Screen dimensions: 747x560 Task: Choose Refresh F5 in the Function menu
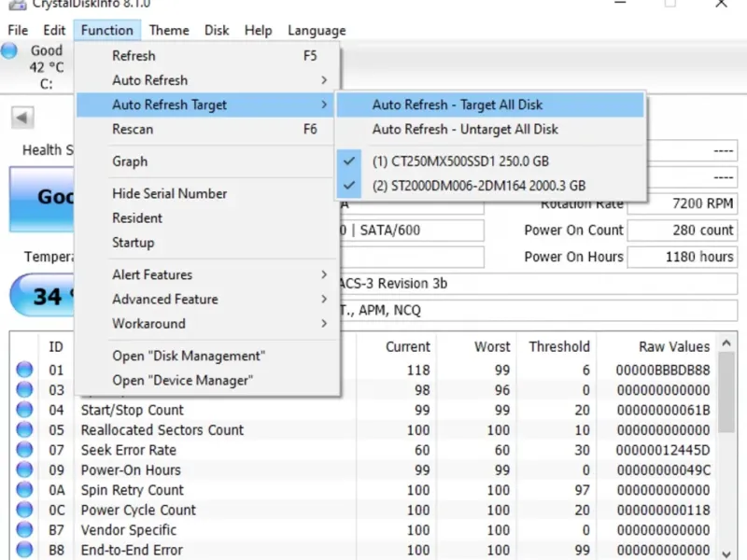click(206, 56)
